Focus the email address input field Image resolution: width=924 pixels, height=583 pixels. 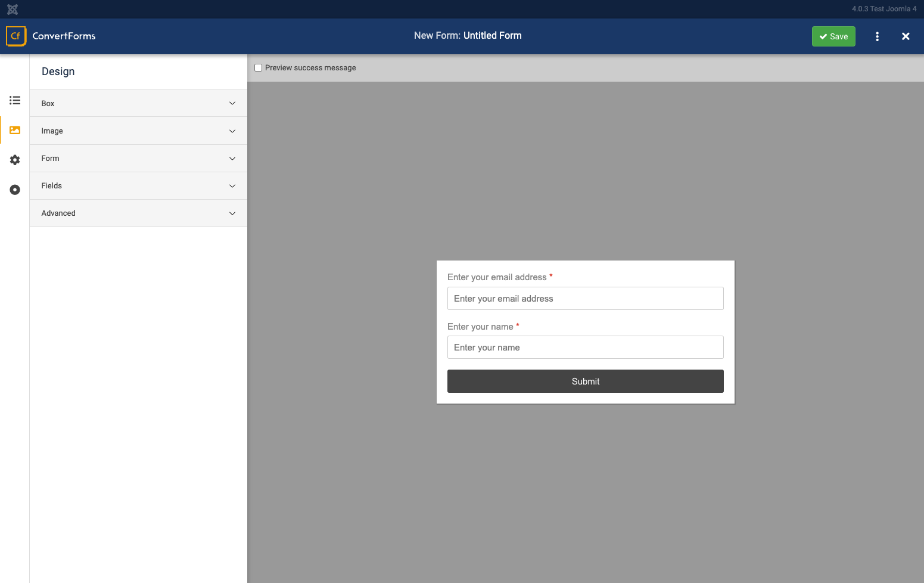585,299
